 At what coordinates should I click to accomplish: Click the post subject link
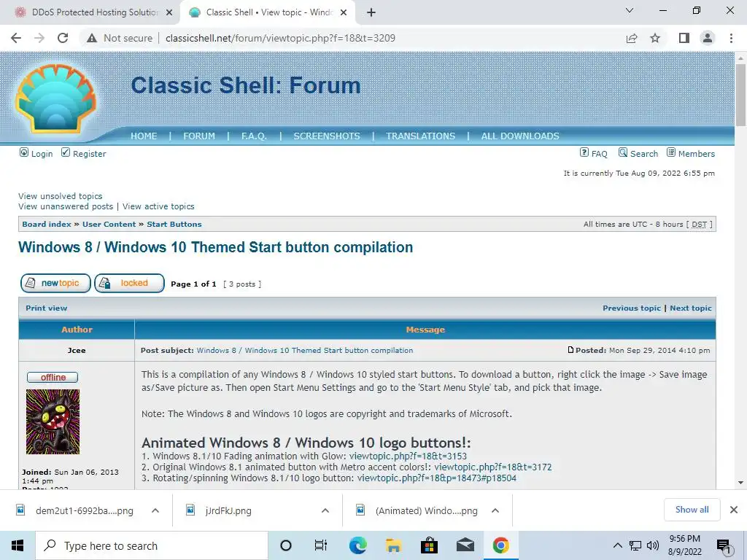pyautogui.click(x=305, y=351)
